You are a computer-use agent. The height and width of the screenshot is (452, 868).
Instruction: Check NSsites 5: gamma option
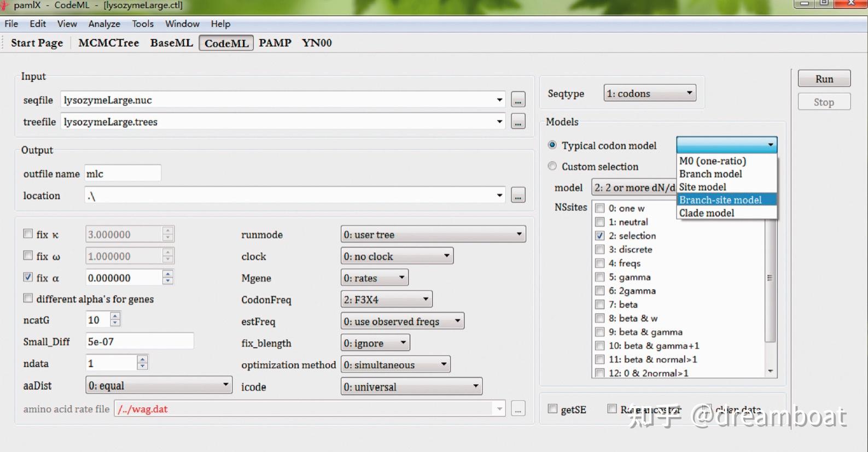600,277
